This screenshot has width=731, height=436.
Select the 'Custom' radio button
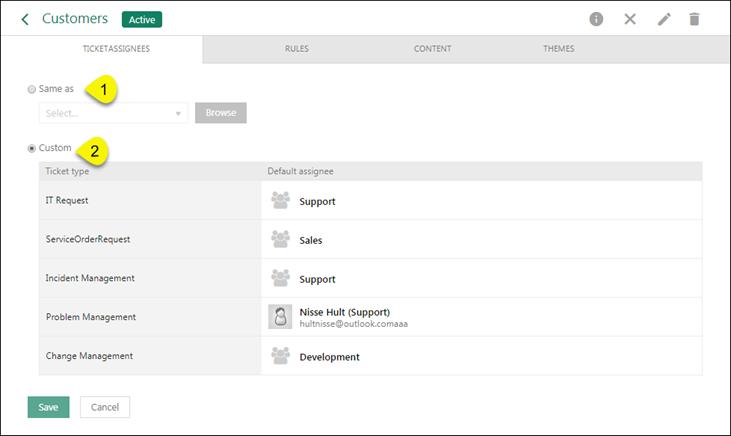tap(32, 148)
